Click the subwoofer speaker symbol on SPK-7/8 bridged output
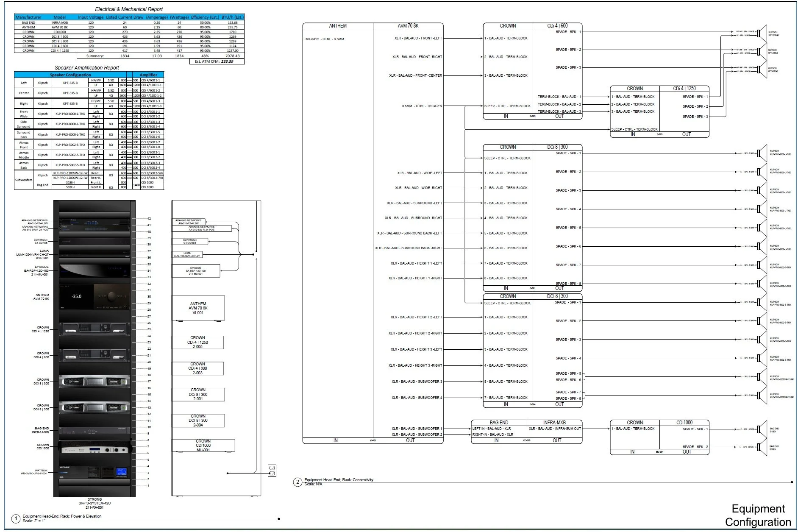 762,395
